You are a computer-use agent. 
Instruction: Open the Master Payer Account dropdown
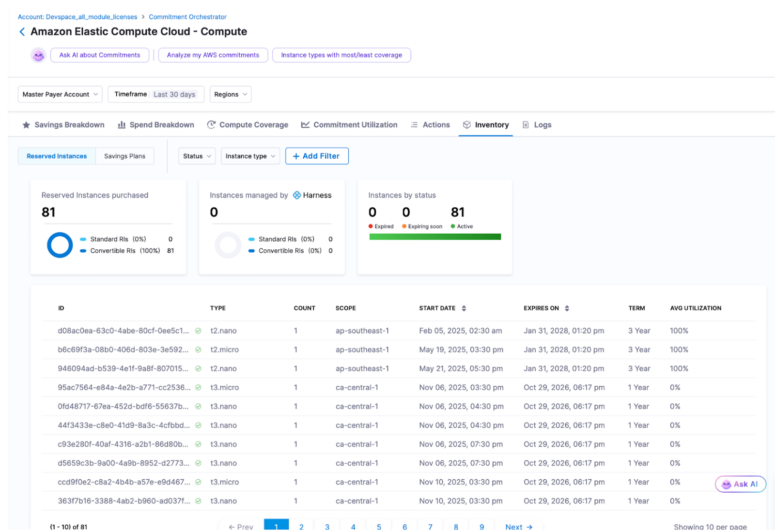[60, 94]
